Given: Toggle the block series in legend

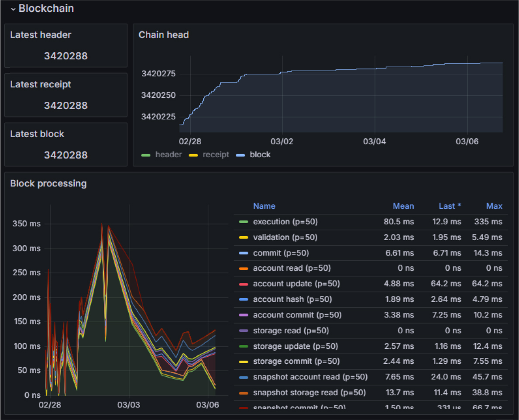Looking at the screenshot, I should click(260, 155).
